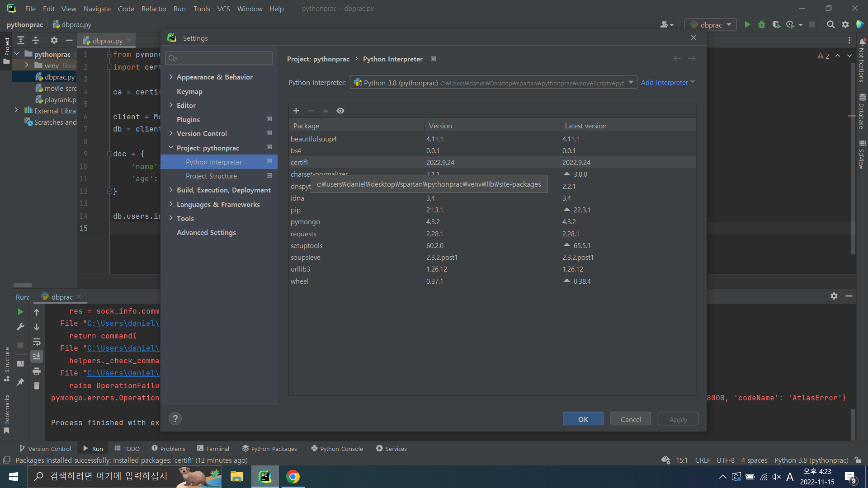Open the Windows Start menu

point(14,477)
